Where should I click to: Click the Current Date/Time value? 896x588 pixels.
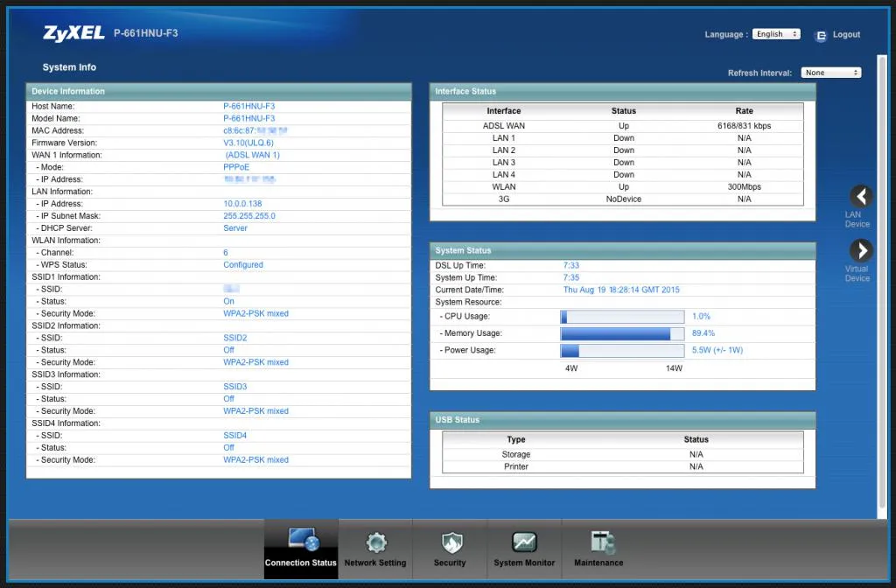coord(621,290)
